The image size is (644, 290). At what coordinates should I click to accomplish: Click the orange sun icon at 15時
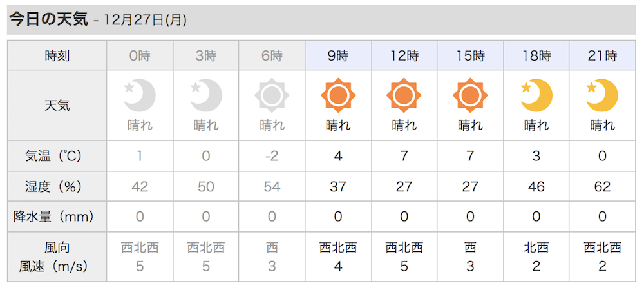click(x=470, y=96)
